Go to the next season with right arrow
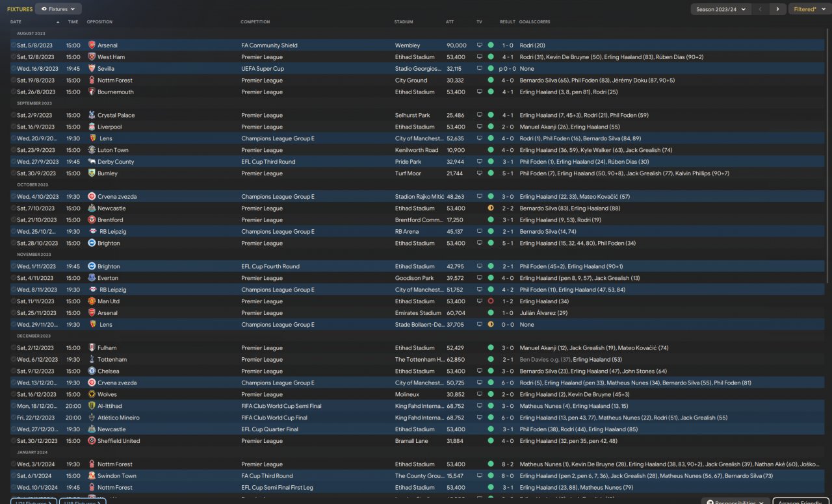 pyautogui.click(x=777, y=9)
